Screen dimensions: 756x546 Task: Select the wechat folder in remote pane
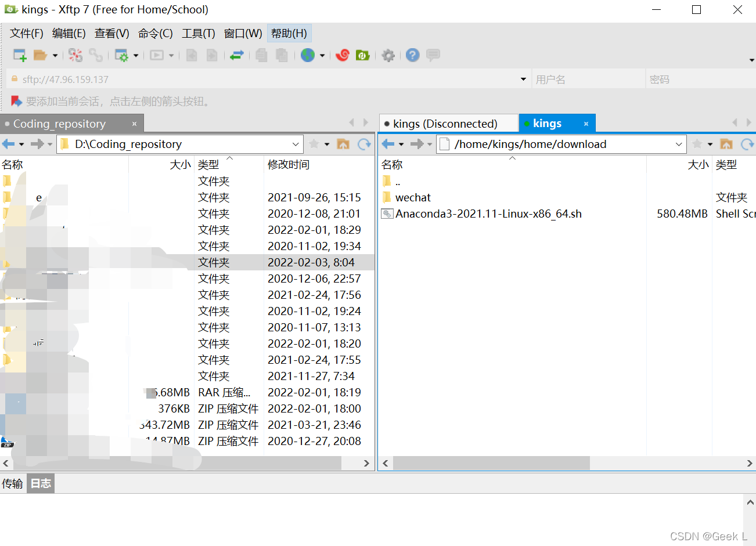pyautogui.click(x=413, y=197)
